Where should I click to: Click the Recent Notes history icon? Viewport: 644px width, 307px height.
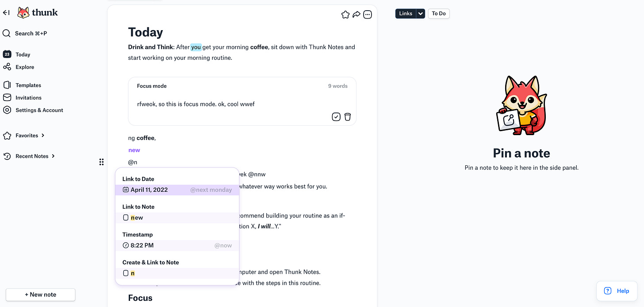[7, 156]
